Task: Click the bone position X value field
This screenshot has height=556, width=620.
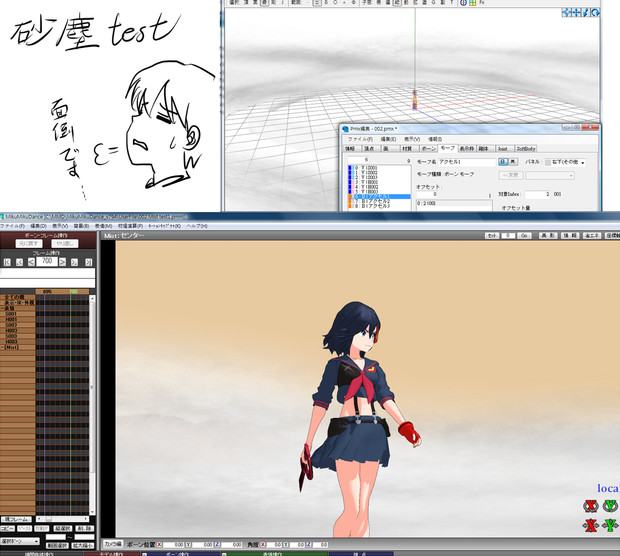Action: [173, 545]
